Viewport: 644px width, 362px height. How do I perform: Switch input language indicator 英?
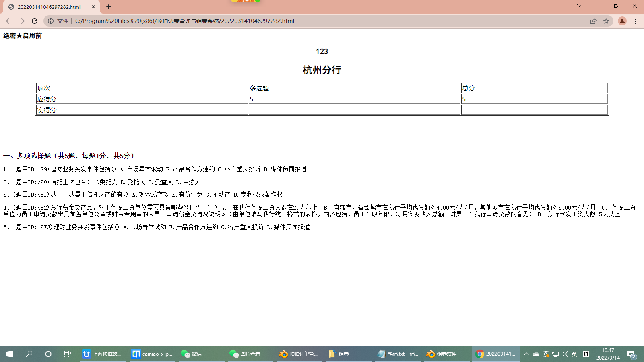(x=574, y=354)
